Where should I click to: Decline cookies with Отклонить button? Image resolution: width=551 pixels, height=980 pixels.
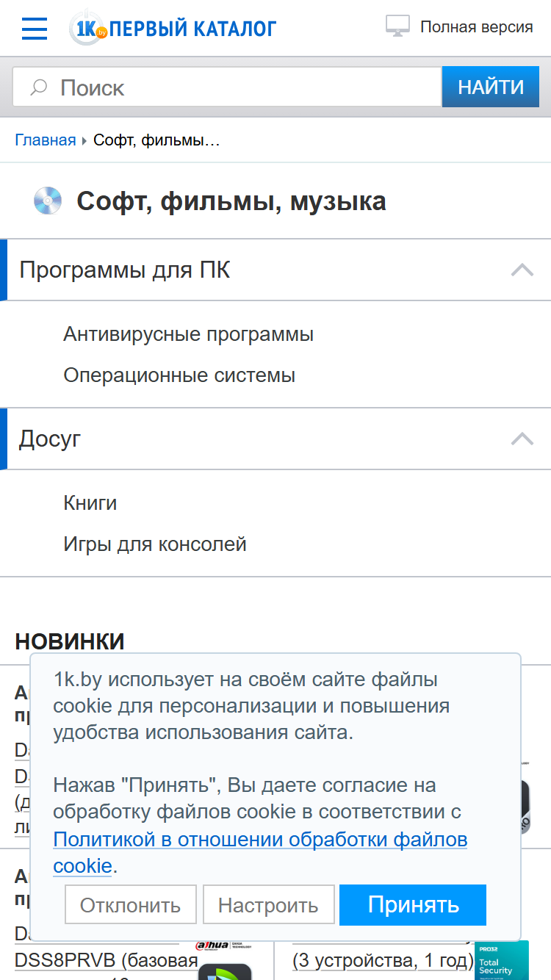131,904
